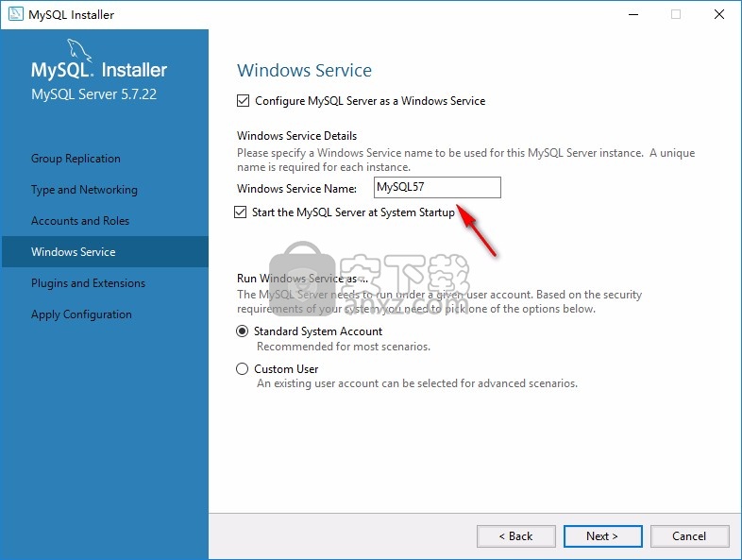742x560 pixels.
Task: Click the Run Windows Service as label
Action: [302, 279]
